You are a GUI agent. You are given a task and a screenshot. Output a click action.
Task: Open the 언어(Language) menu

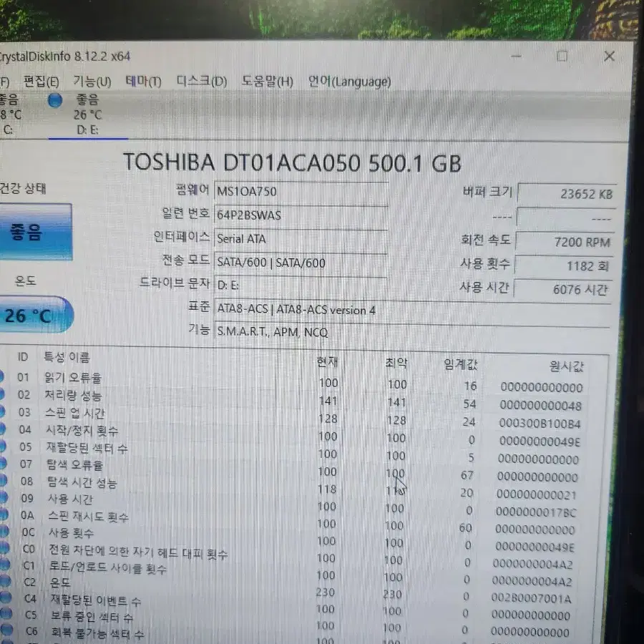pos(349,82)
